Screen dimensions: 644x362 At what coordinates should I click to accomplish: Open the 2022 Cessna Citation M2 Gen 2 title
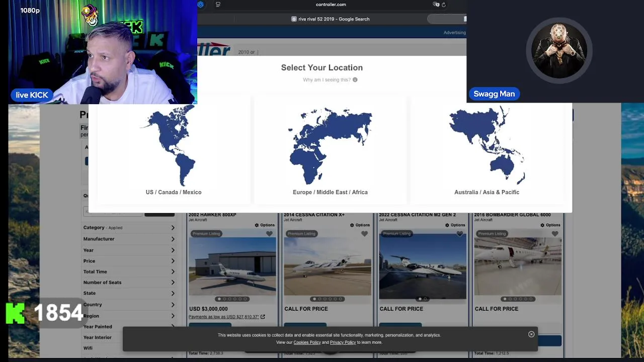417,215
